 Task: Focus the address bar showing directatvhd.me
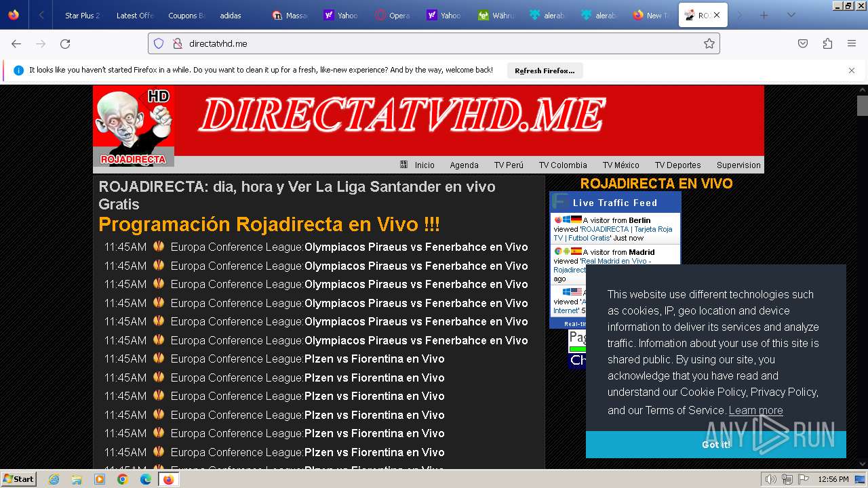point(434,43)
